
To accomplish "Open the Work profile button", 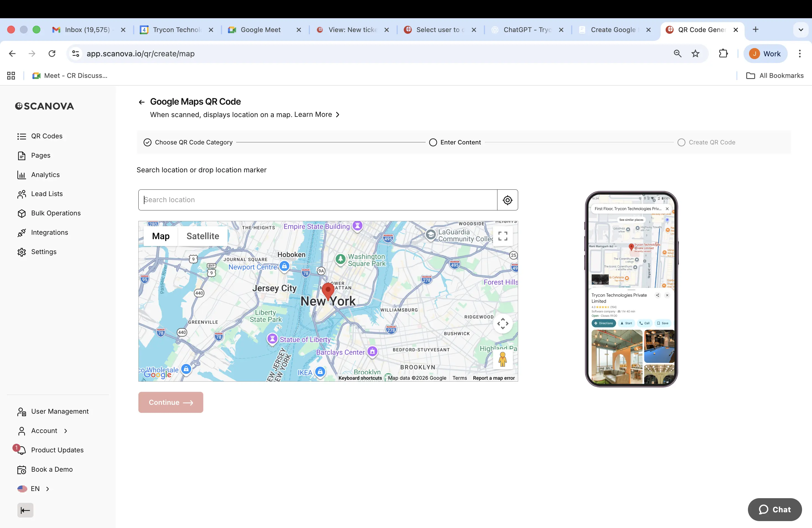I will tap(765, 54).
